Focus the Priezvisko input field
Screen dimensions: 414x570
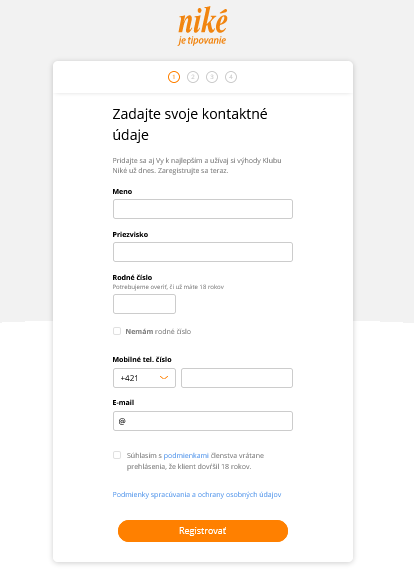tap(203, 252)
